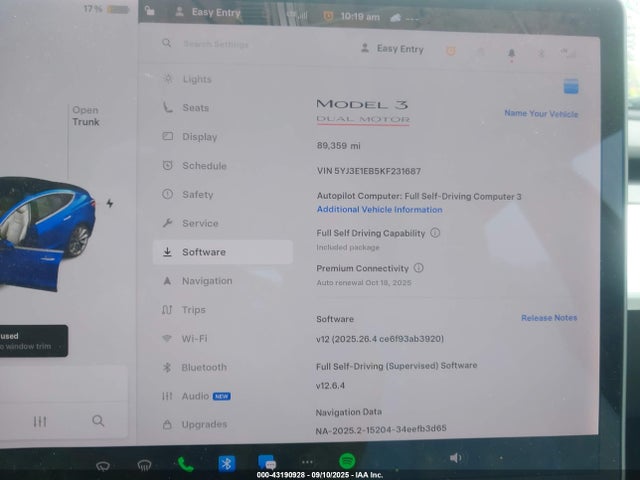Screen dimensions: 640x480
Task: Tap Open Trunk on the car view
Action: click(x=86, y=116)
